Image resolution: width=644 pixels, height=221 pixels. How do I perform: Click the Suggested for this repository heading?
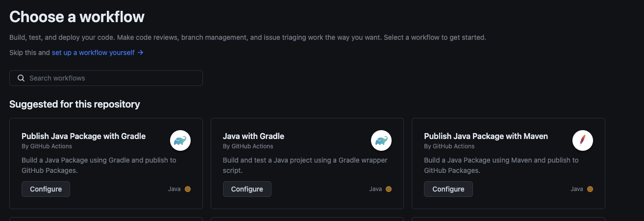[74, 104]
